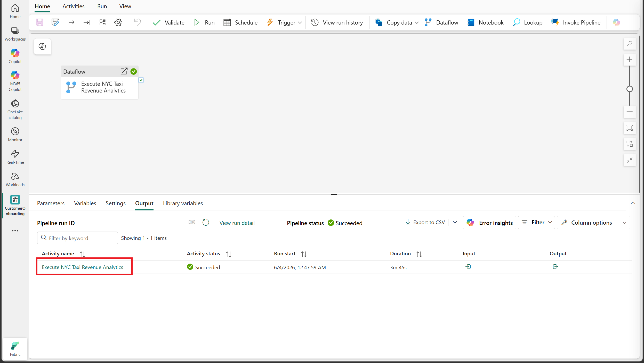Open M365 Copilot in the sidebar
The height and width of the screenshot is (363, 644).
click(x=15, y=81)
